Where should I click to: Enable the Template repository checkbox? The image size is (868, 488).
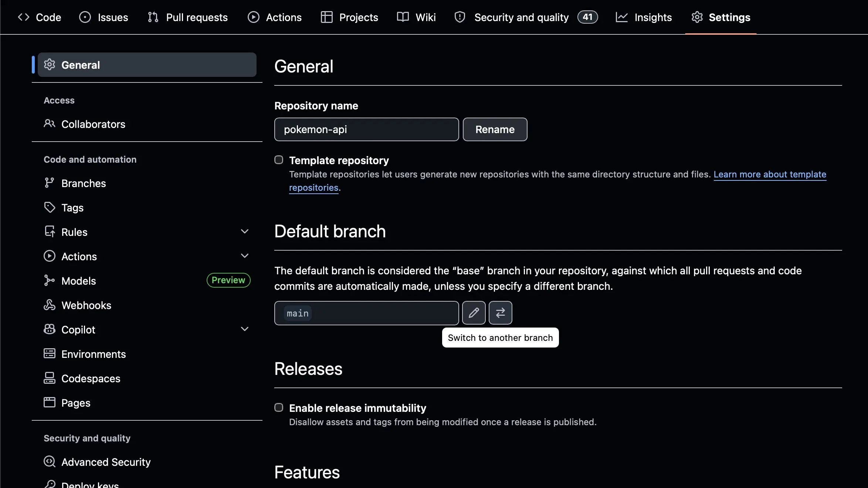(x=279, y=160)
